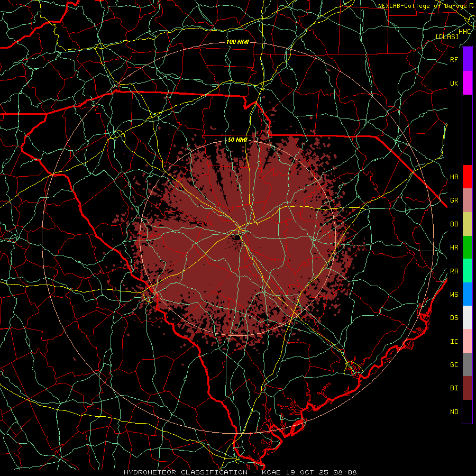Click the HHC product code text

pyautogui.click(x=465, y=32)
